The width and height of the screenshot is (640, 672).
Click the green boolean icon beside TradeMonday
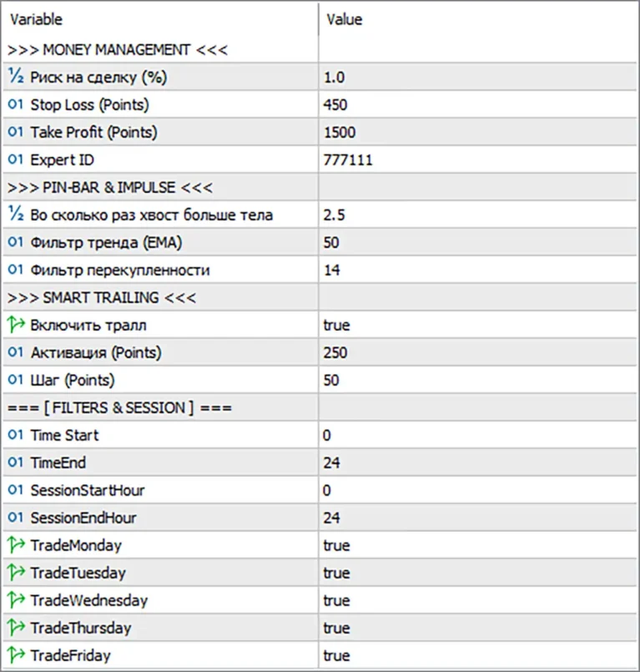[17, 545]
